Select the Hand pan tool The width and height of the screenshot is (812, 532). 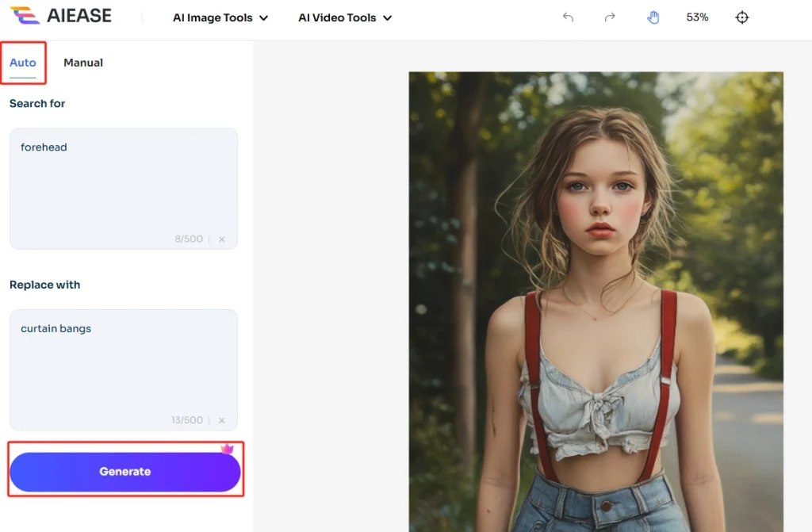[x=653, y=17]
